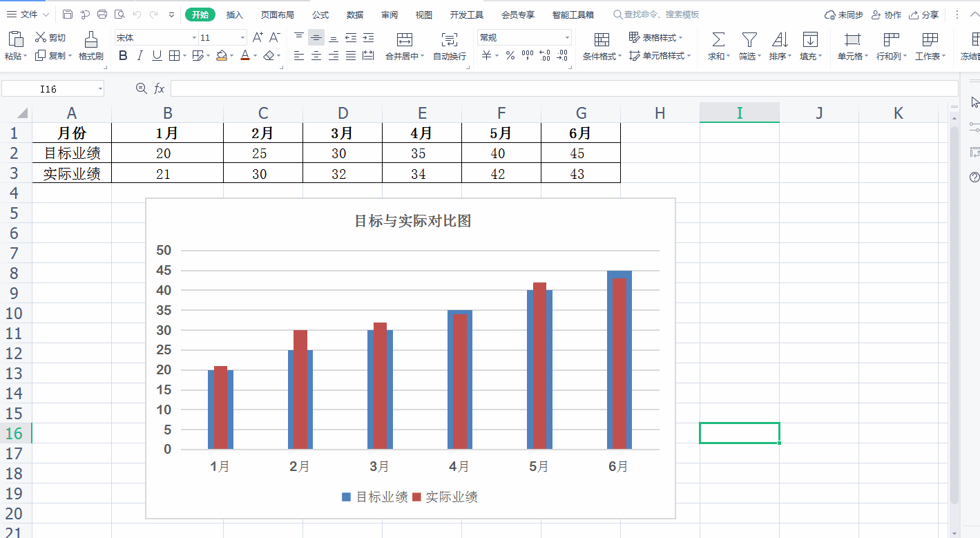Click the Not Synced (未同步) button

click(844, 15)
